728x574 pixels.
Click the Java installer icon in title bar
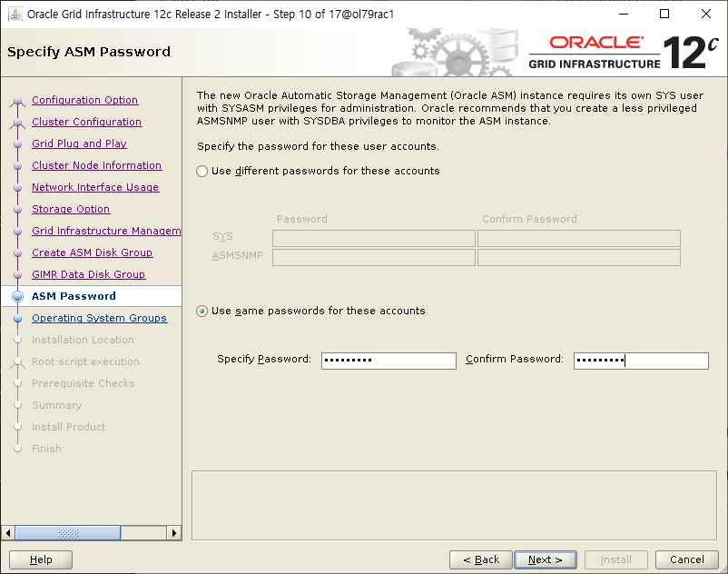[15, 15]
